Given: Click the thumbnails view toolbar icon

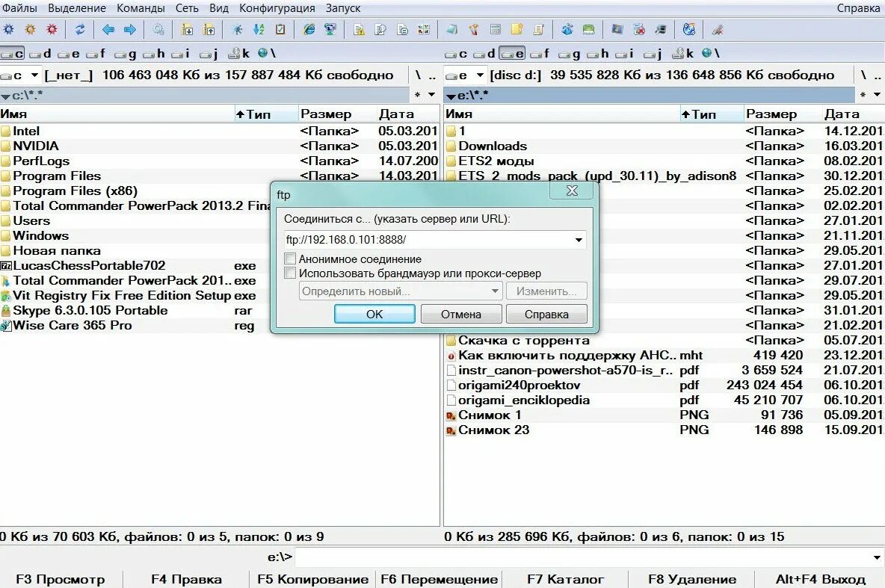Looking at the screenshot, I should point(424,29).
